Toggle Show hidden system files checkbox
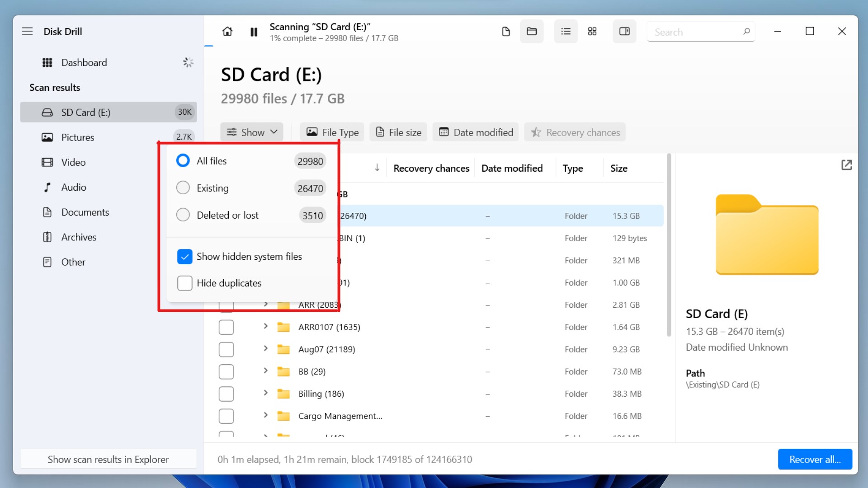The image size is (868, 488). (185, 256)
